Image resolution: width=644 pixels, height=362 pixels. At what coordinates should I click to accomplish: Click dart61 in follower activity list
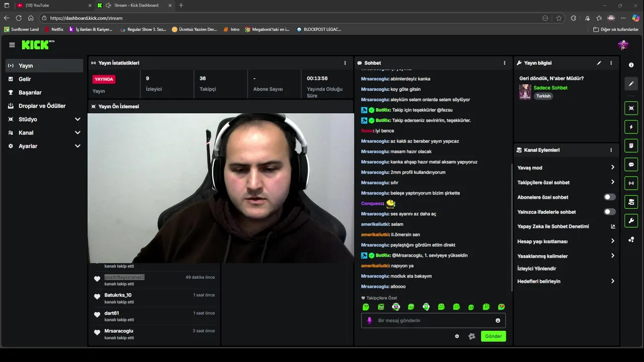pos(111,313)
